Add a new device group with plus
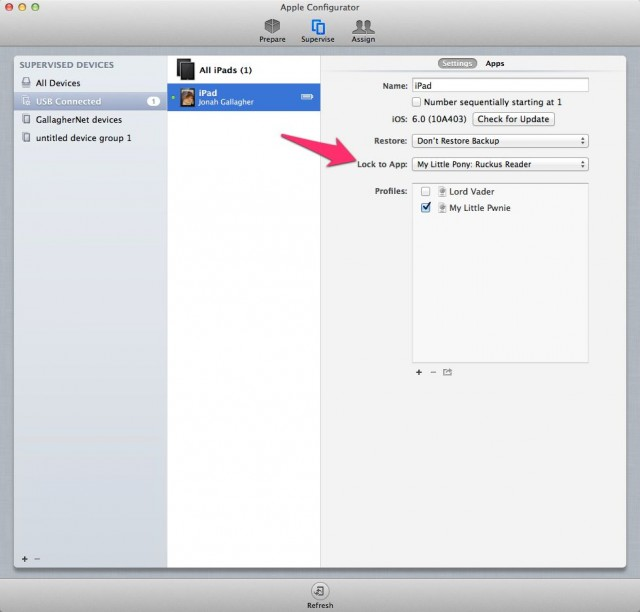 pos(24,559)
